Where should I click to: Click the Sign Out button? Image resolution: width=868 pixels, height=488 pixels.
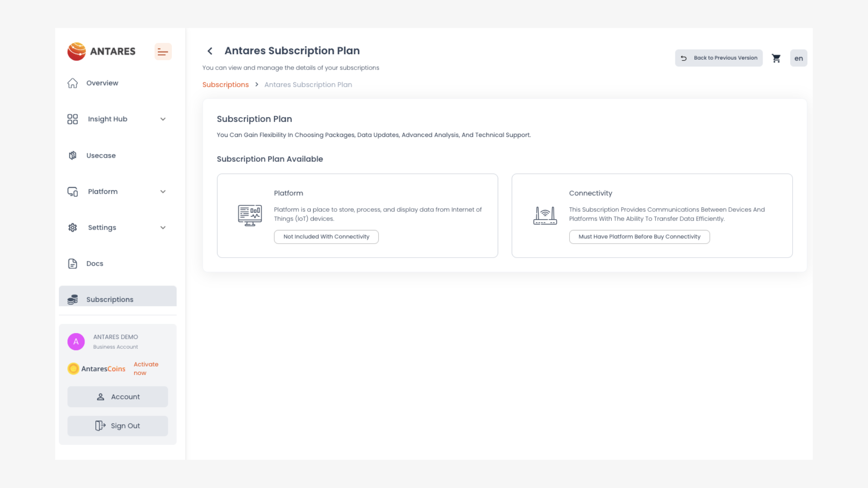[118, 426]
